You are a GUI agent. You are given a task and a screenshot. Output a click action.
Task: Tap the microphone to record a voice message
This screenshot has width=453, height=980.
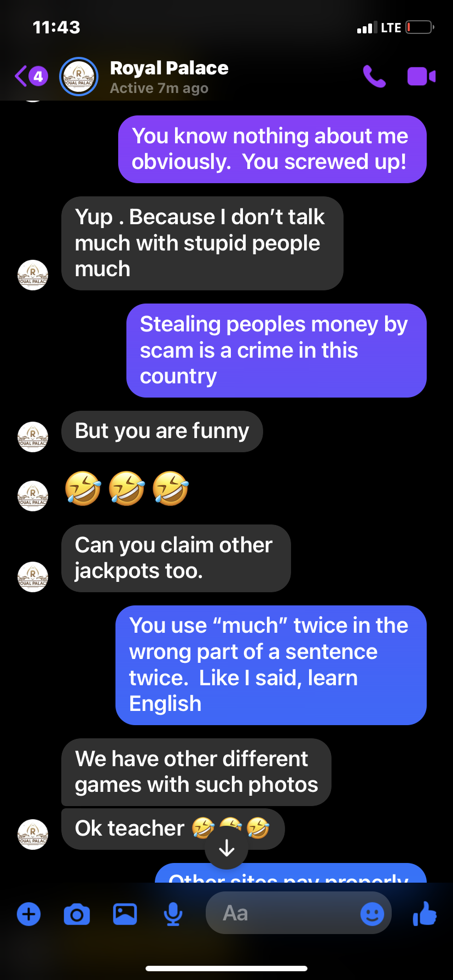173,914
